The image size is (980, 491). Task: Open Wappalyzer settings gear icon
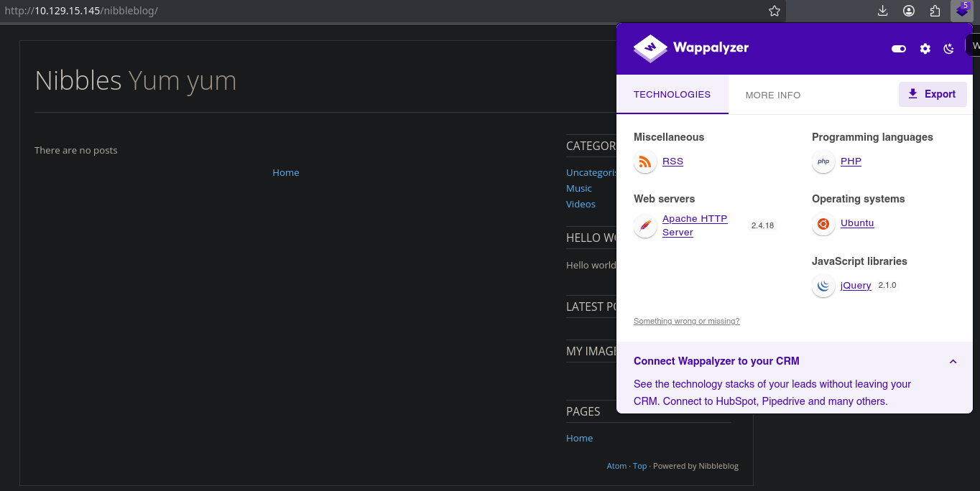pos(925,49)
